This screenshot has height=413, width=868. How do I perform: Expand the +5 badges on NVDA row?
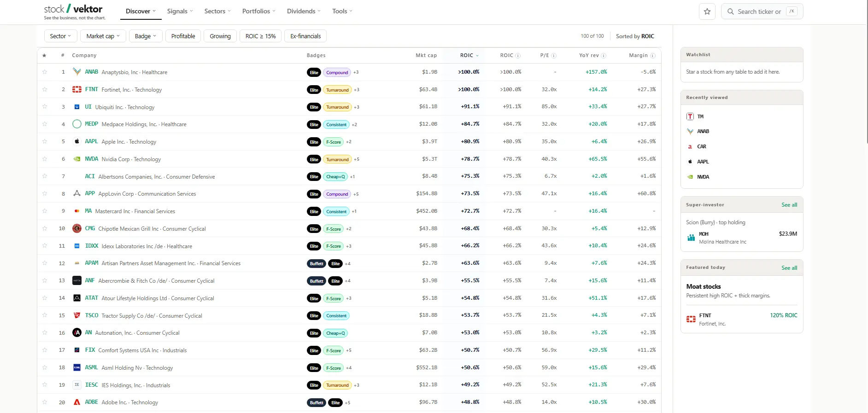coord(357,159)
